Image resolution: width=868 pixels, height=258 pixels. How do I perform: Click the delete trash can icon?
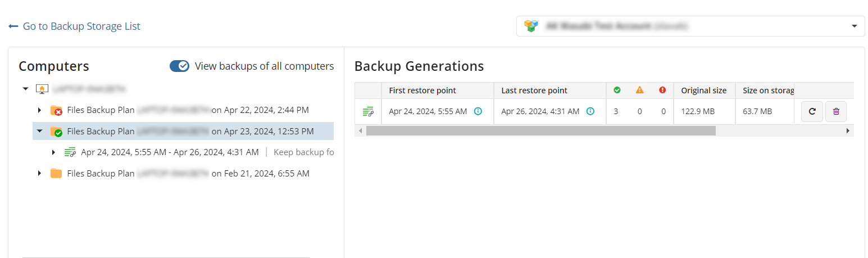click(x=836, y=112)
